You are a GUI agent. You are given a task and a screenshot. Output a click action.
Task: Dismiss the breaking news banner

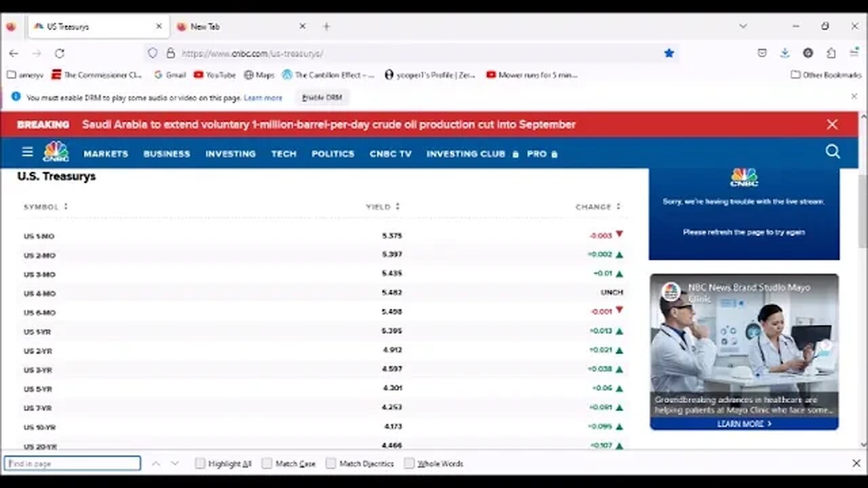(832, 124)
